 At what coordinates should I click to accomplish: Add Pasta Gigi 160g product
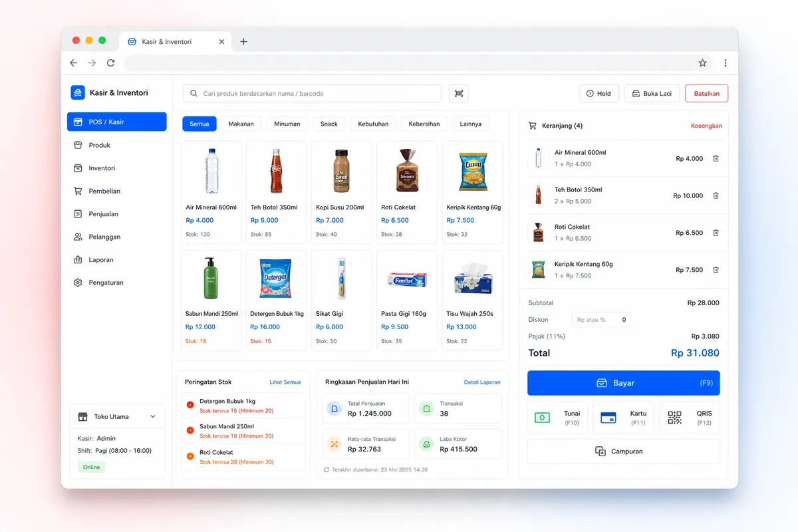pyautogui.click(x=407, y=300)
